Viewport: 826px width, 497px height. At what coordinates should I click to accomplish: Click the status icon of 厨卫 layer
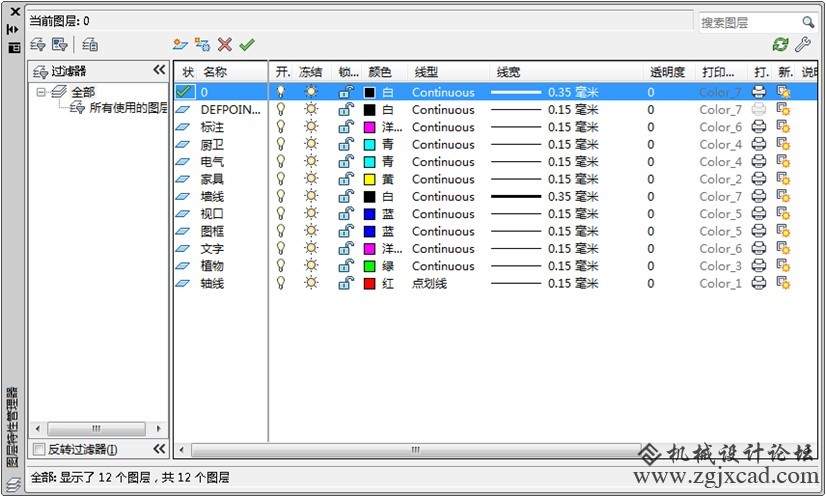click(183, 144)
